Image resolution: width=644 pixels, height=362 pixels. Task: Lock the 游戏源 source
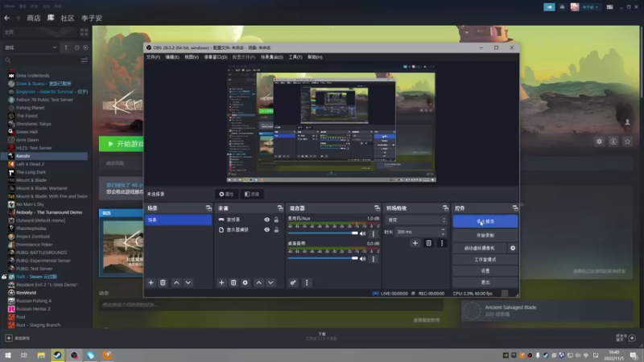[276, 220]
